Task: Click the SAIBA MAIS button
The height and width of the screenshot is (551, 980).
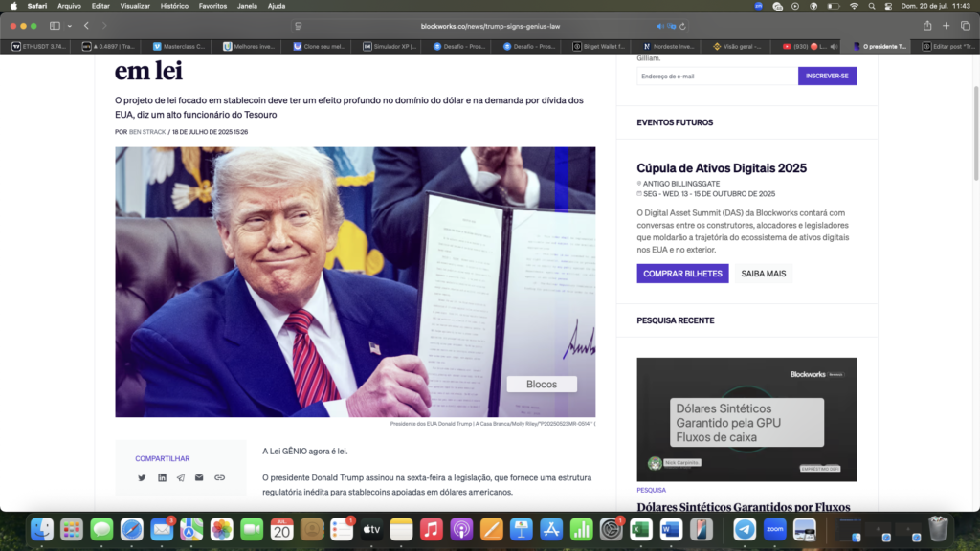Action: click(x=763, y=274)
